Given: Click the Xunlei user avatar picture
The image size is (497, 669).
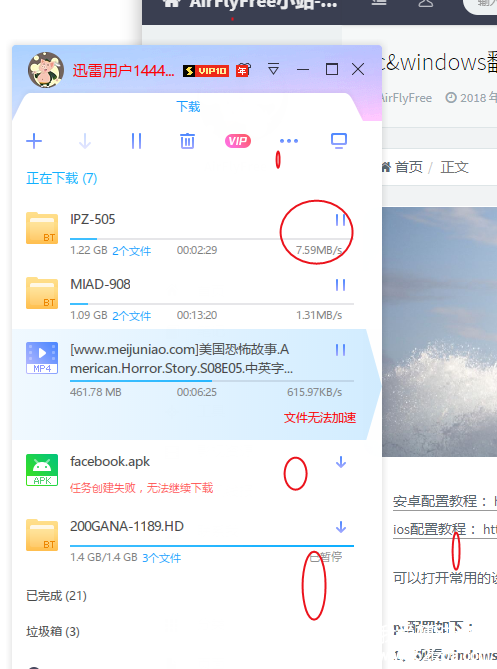Looking at the screenshot, I should 46,70.
